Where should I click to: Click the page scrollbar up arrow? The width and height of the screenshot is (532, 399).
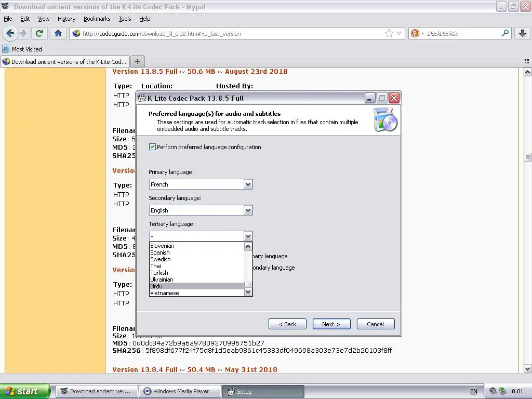[527, 72]
